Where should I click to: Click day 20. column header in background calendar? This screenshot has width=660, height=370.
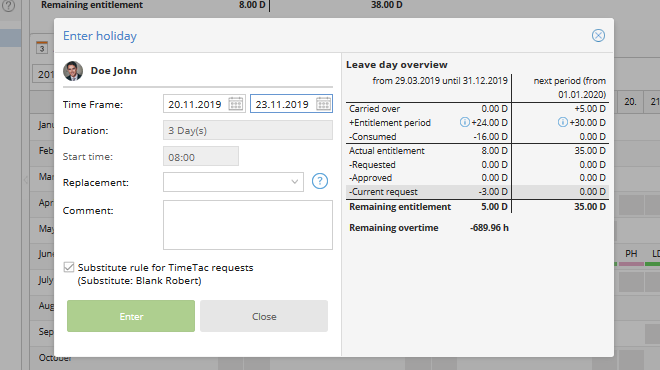pyautogui.click(x=630, y=102)
